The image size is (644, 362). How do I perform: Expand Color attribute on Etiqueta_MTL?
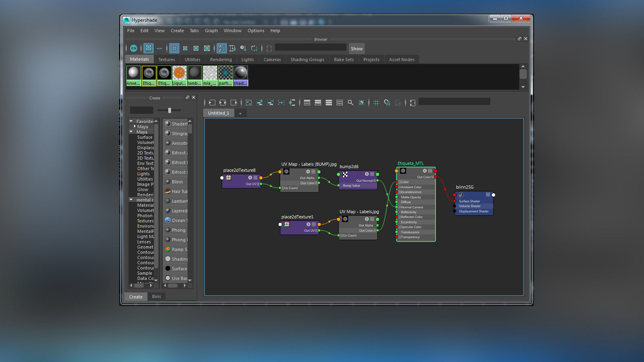tap(400, 182)
